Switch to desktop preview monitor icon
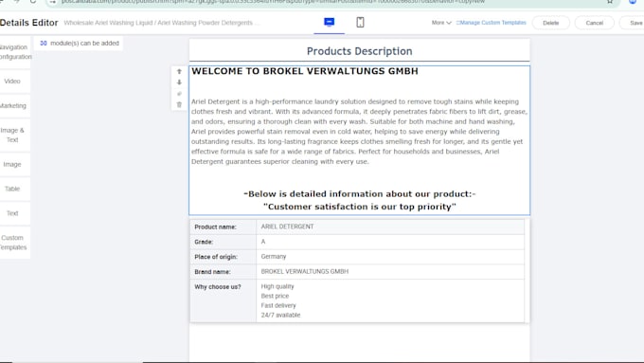Viewport: 644px width, 363px height. [329, 22]
